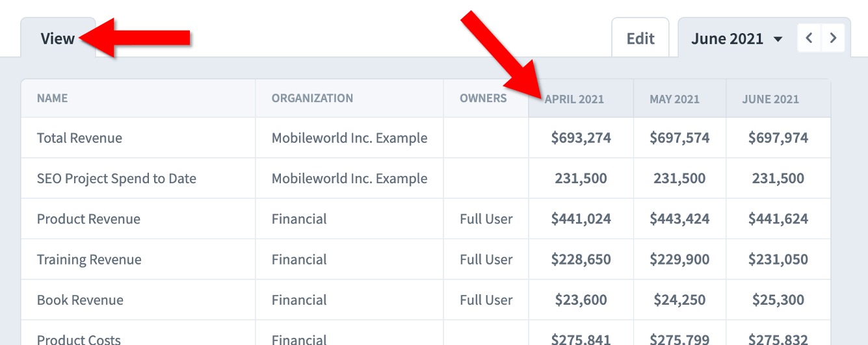868x345 pixels.
Task: Sort by the Name column header
Action: (53, 98)
